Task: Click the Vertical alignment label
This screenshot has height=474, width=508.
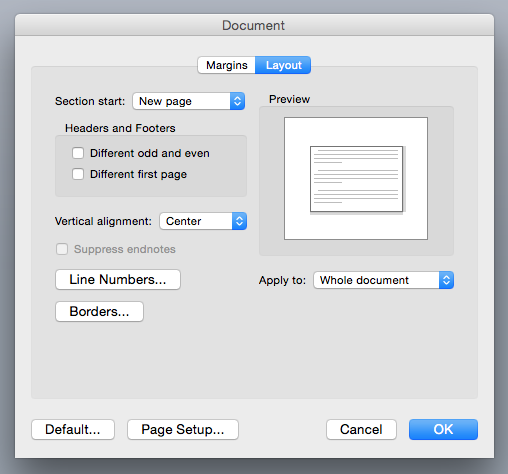Action: [103, 221]
